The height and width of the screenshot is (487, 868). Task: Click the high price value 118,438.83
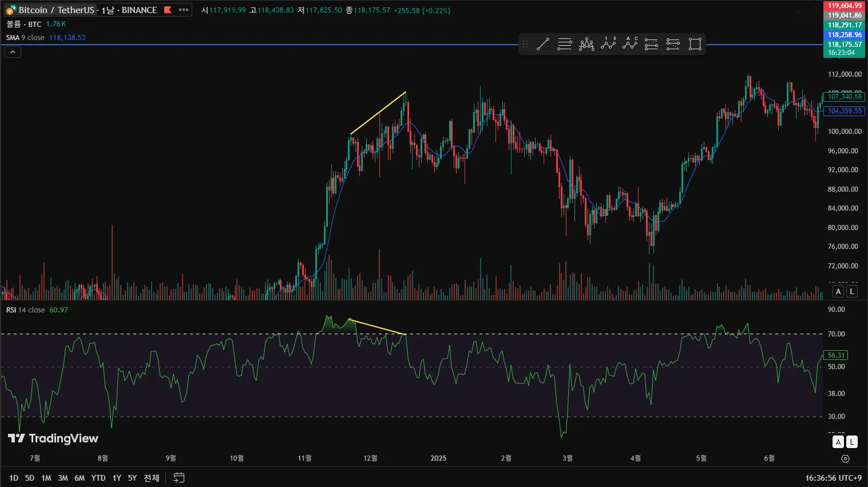point(275,10)
